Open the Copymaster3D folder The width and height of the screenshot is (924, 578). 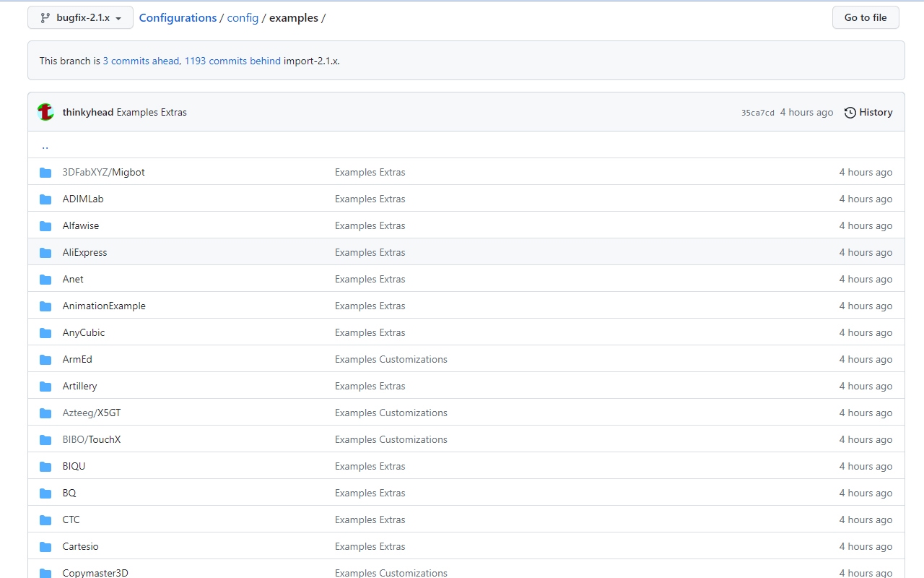click(95, 572)
